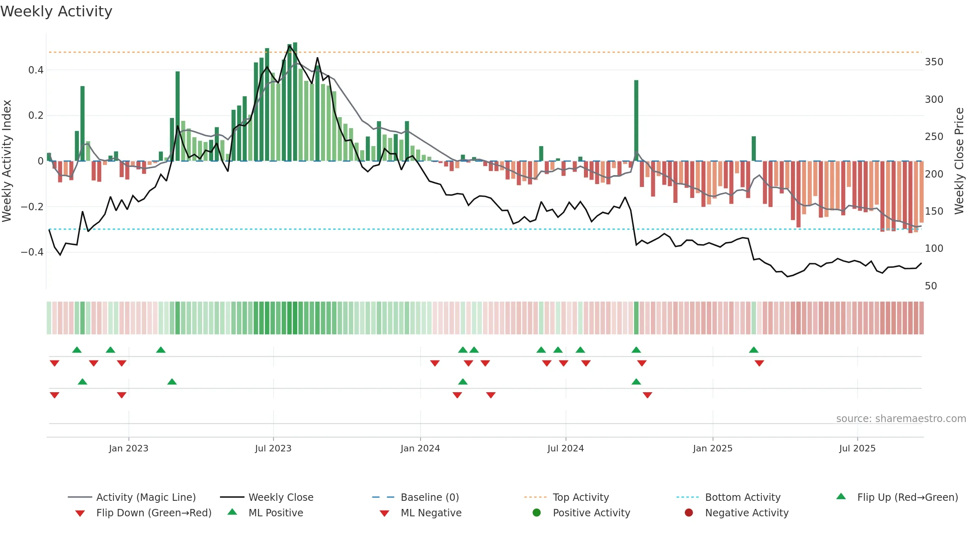
Task: Click green spike bar after Jan 2025
Action: point(754,149)
